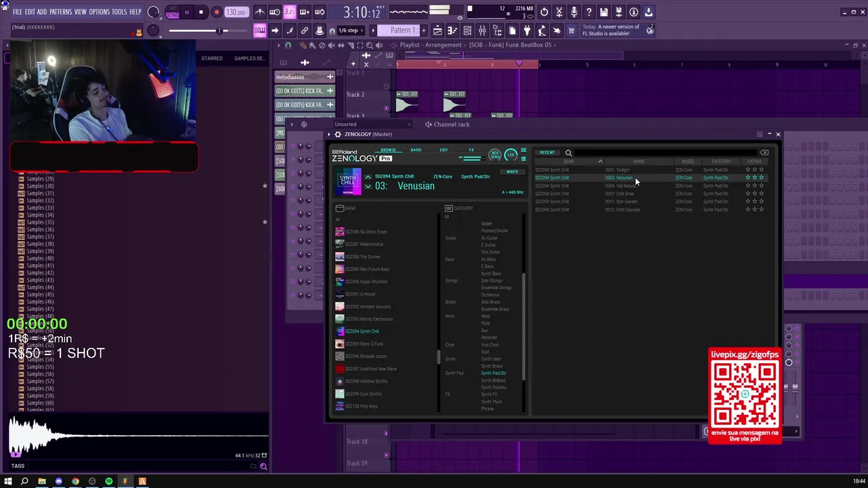Open the TOOLS menu

119,12
